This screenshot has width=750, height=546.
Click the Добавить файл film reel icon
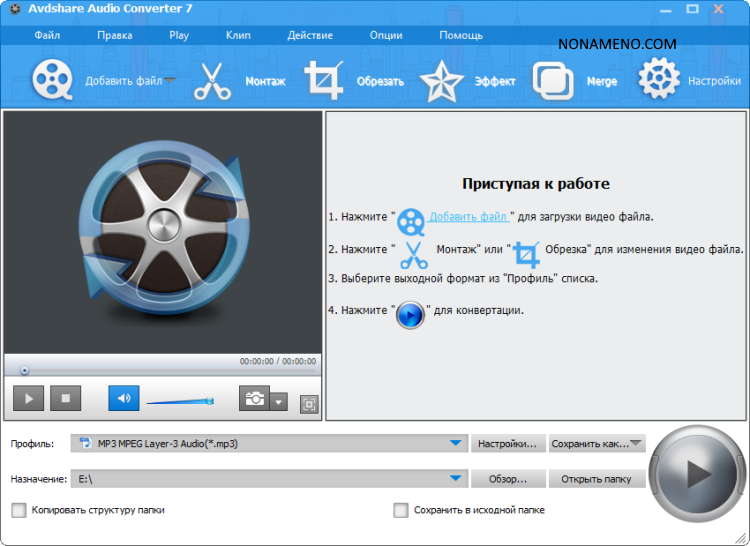click(x=52, y=80)
